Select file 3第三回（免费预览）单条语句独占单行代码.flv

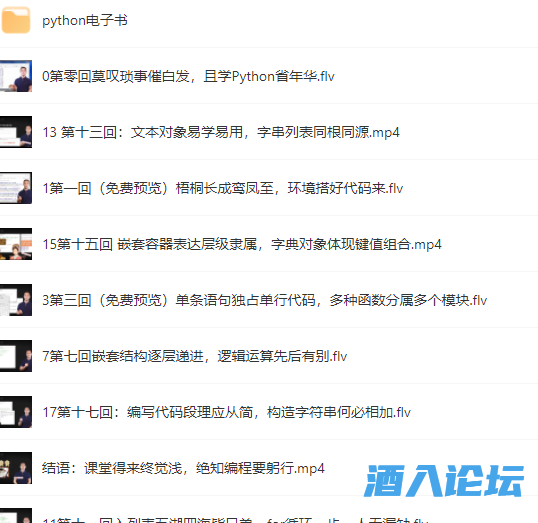point(264,300)
